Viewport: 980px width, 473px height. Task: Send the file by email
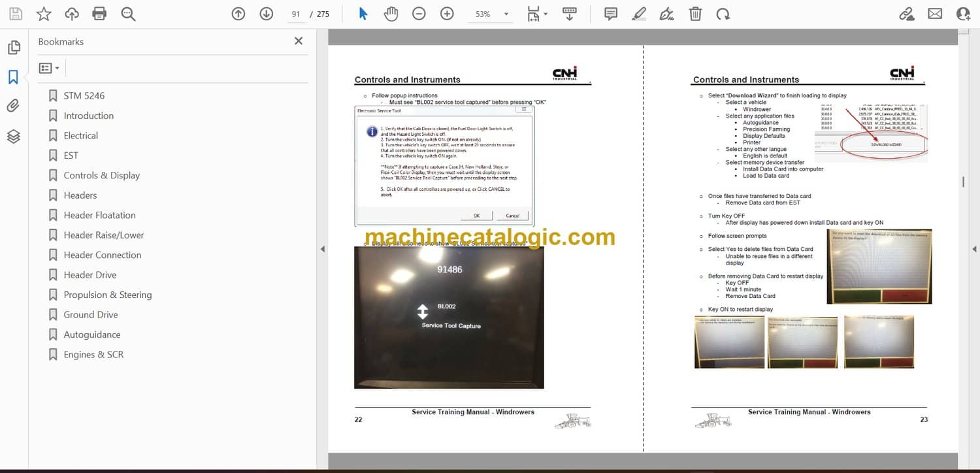coord(935,14)
